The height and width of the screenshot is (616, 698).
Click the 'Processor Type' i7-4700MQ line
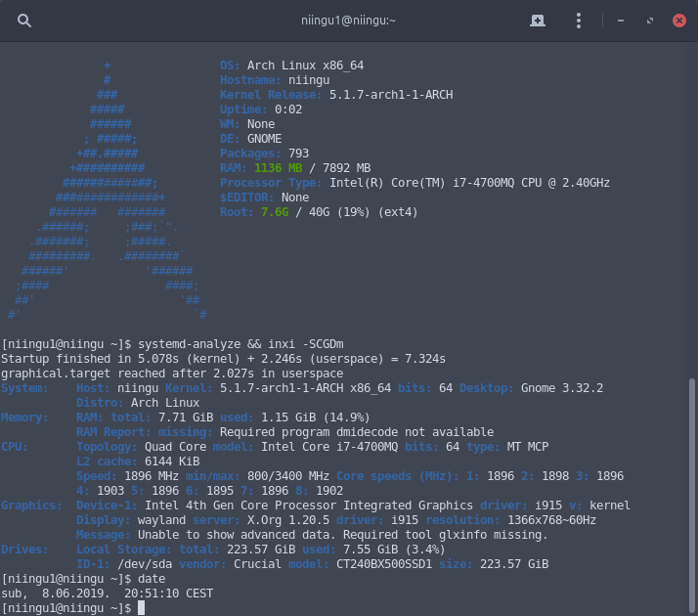tap(414, 183)
